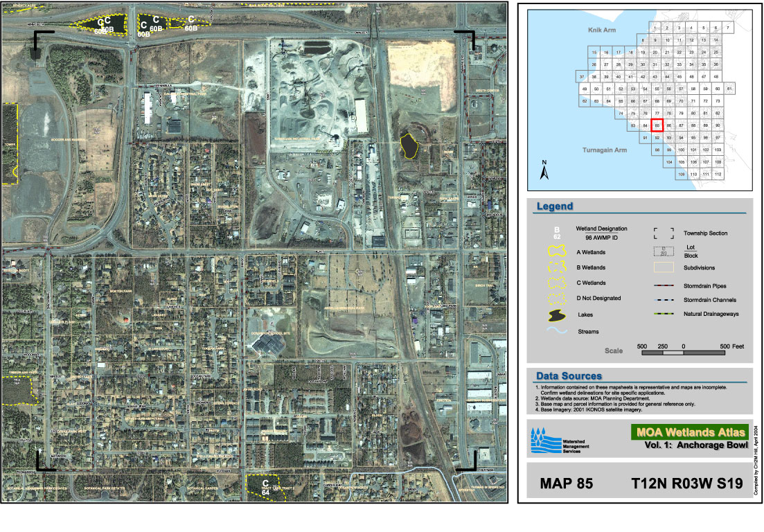Click the scale bar in the legend

click(x=683, y=353)
